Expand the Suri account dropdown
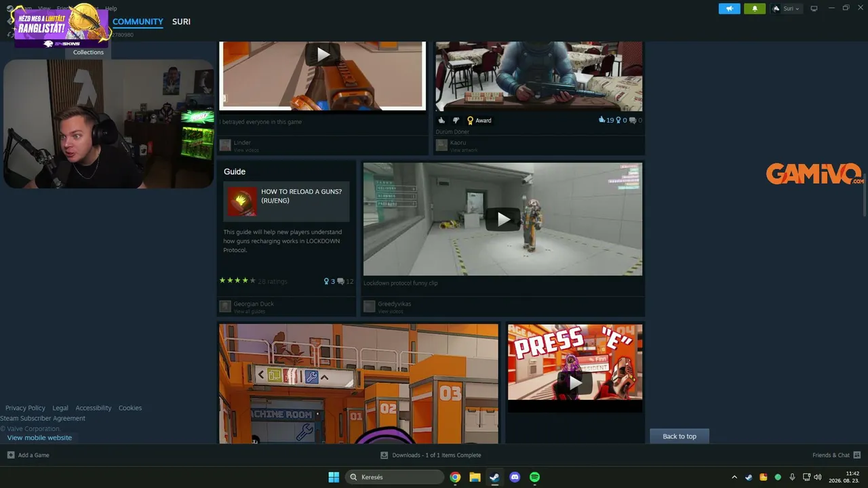868x488 pixels. click(787, 9)
